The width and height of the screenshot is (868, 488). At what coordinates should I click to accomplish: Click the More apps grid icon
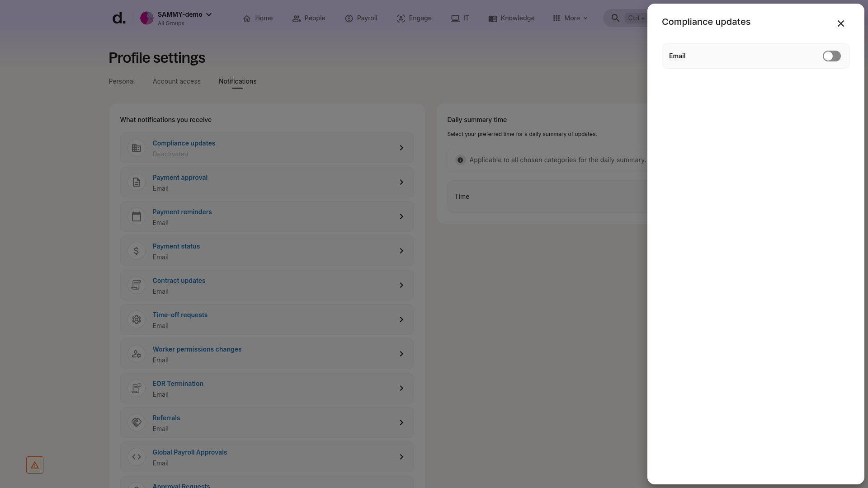click(x=557, y=18)
